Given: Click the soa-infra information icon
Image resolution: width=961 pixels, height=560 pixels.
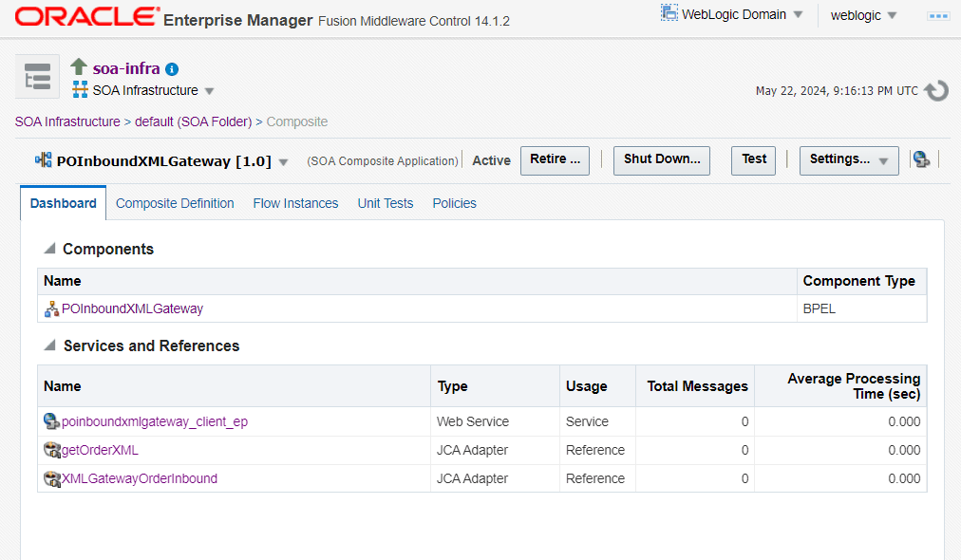Looking at the screenshot, I should coord(172,69).
